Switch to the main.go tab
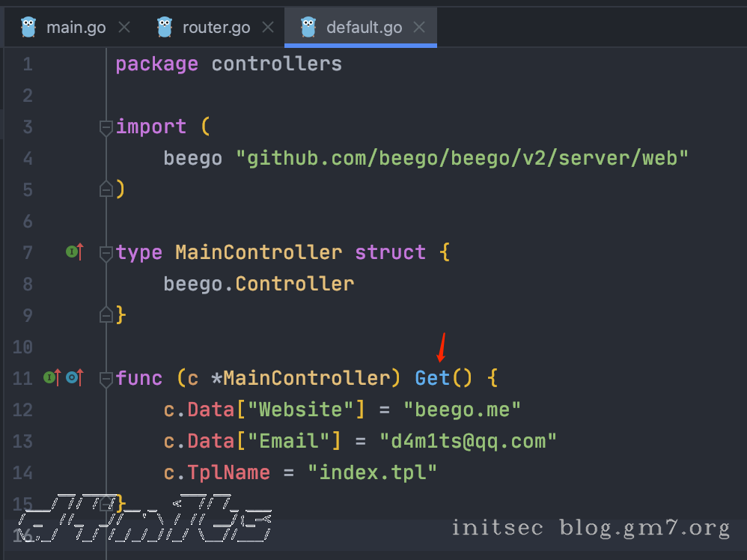The height and width of the screenshot is (560, 747). (x=76, y=28)
